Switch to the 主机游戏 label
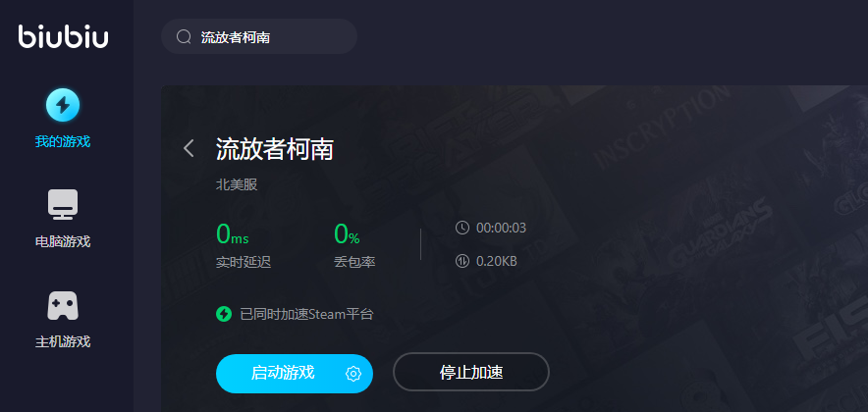 click(x=63, y=341)
